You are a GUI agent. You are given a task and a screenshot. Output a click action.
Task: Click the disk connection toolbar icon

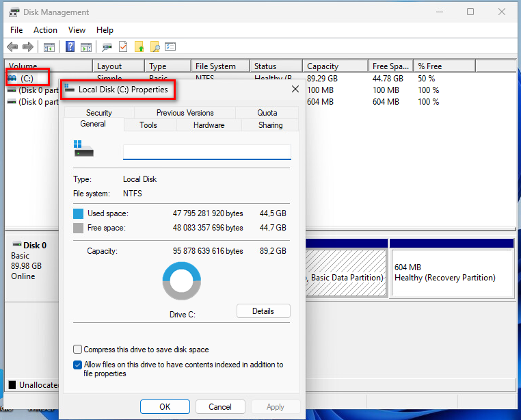click(x=107, y=47)
